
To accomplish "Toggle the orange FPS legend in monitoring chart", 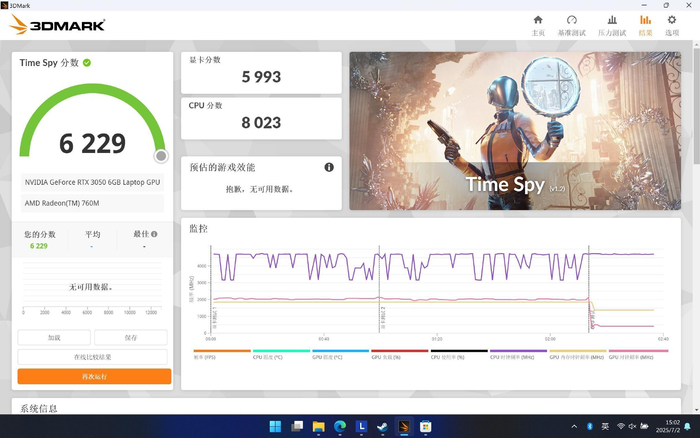I will (222, 355).
